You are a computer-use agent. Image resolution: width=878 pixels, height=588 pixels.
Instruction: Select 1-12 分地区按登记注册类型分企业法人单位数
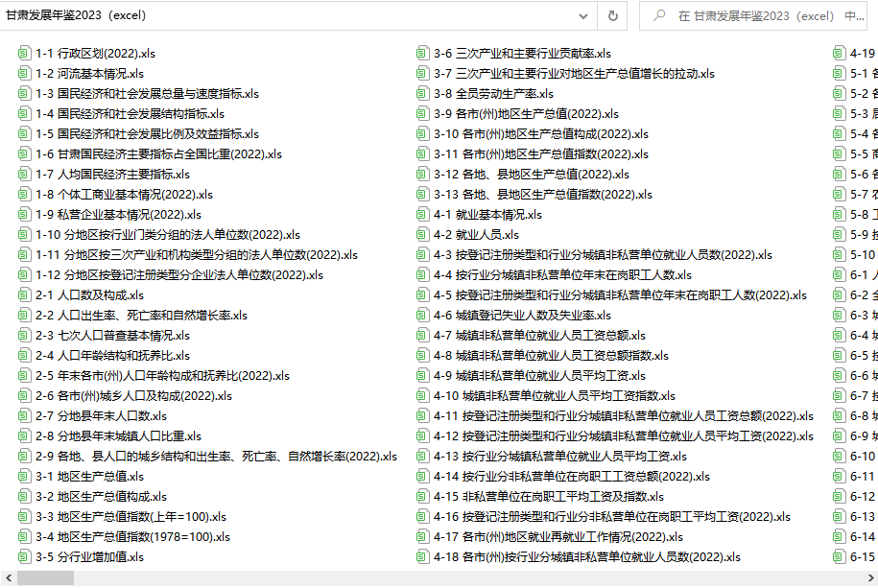coord(179,275)
